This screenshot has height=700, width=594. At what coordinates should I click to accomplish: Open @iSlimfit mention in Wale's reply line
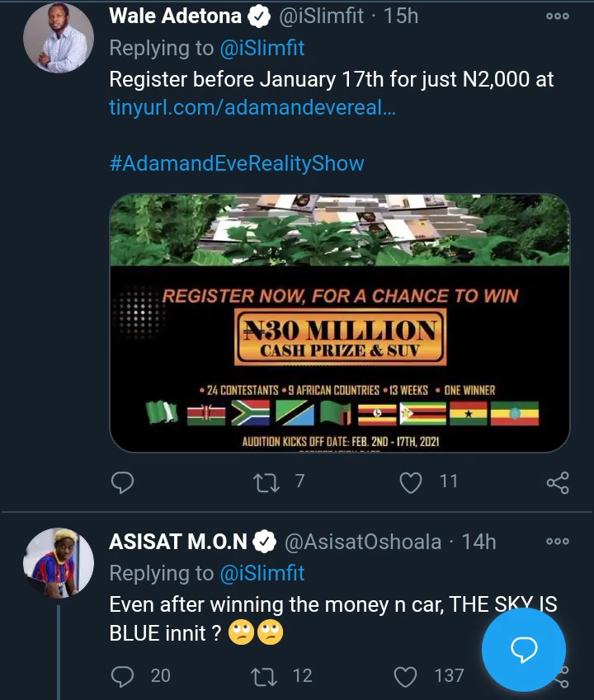pyautogui.click(x=261, y=49)
